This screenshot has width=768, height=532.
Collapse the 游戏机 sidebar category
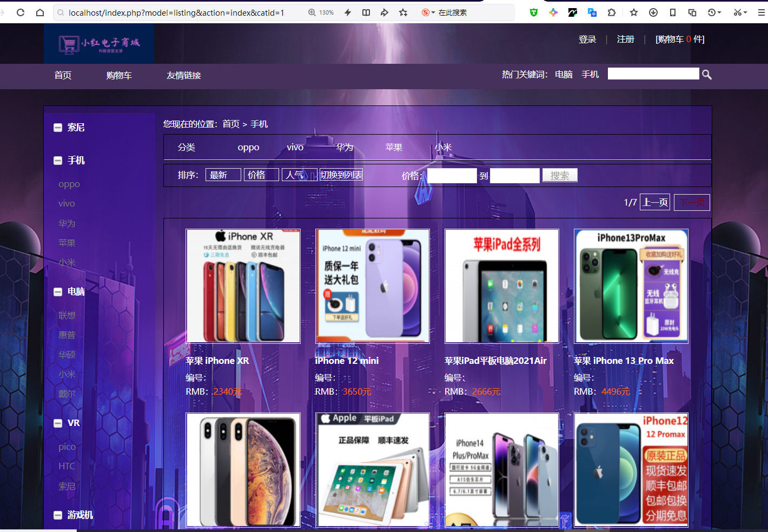pyautogui.click(x=58, y=515)
